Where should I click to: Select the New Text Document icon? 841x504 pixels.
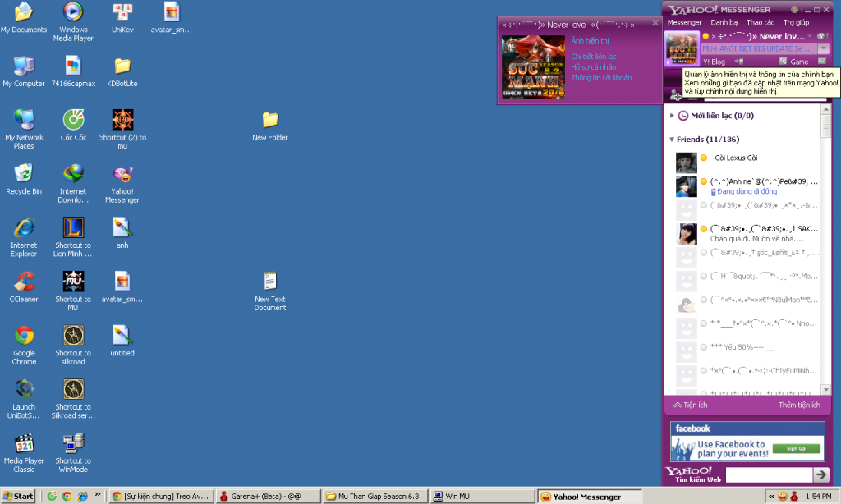(269, 291)
